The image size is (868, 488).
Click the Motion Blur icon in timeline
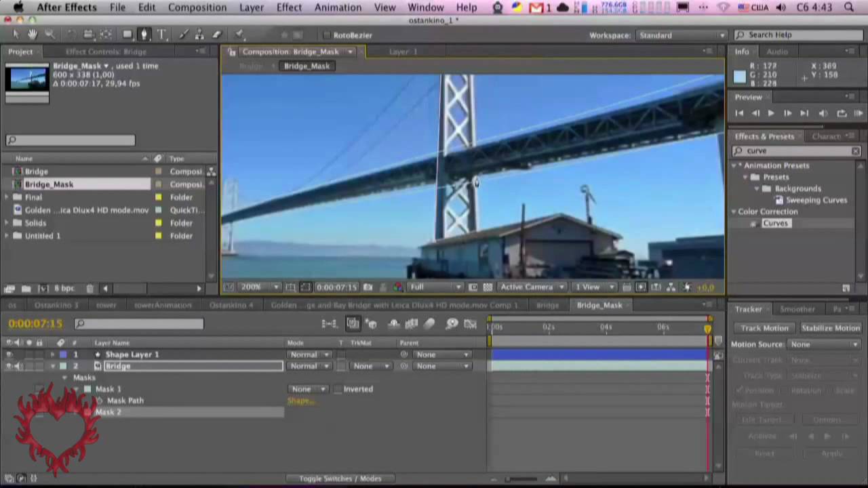(x=429, y=324)
